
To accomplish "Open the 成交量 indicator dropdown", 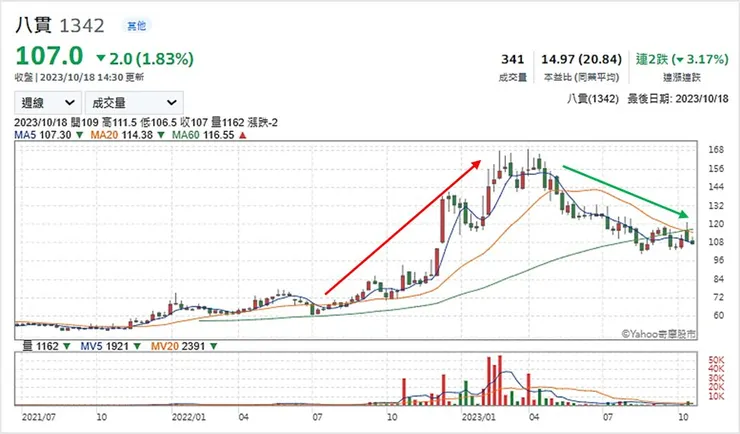I will tap(134, 102).
